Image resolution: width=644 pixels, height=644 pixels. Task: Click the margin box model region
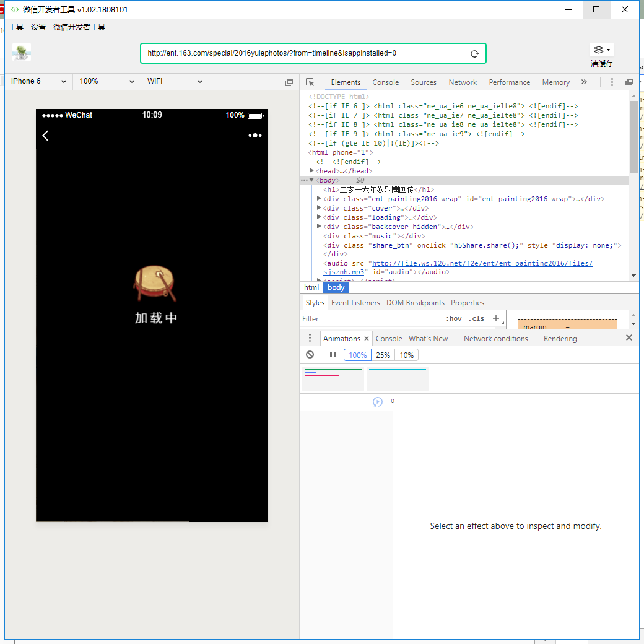coord(567,324)
